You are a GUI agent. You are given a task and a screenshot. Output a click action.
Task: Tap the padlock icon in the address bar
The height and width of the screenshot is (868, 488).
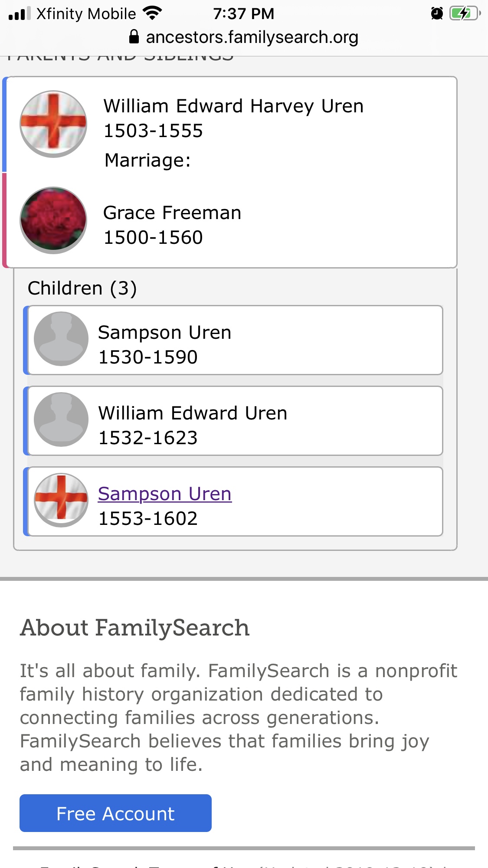pyautogui.click(x=134, y=37)
